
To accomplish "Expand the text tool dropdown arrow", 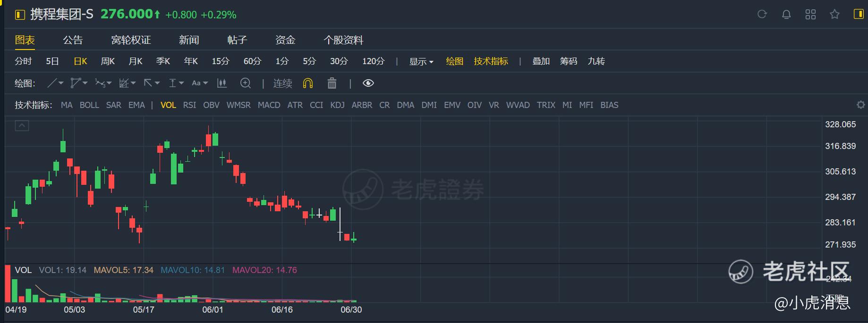I will pos(205,83).
